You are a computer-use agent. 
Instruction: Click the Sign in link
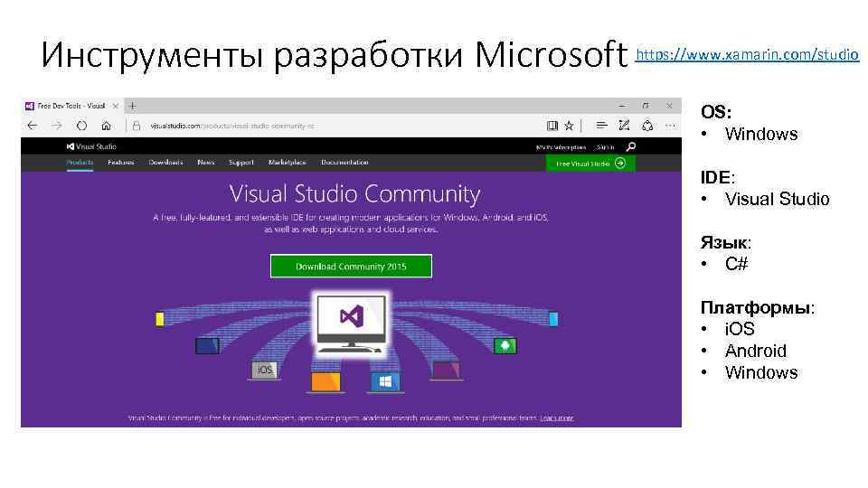coord(605,147)
